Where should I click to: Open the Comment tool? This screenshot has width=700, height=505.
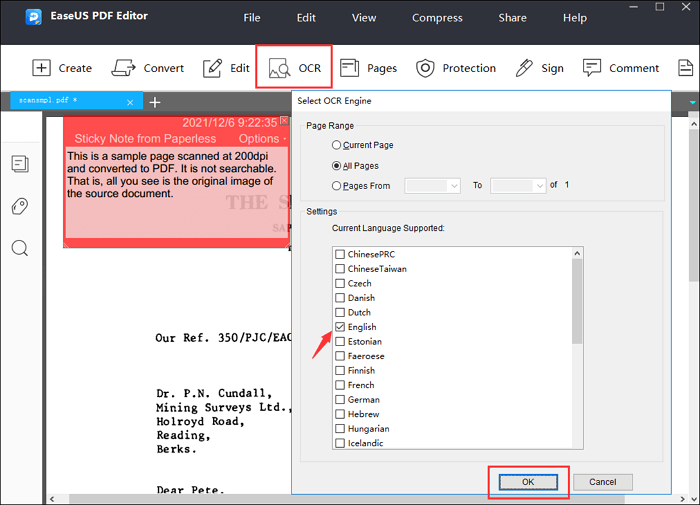(x=621, y=68)
